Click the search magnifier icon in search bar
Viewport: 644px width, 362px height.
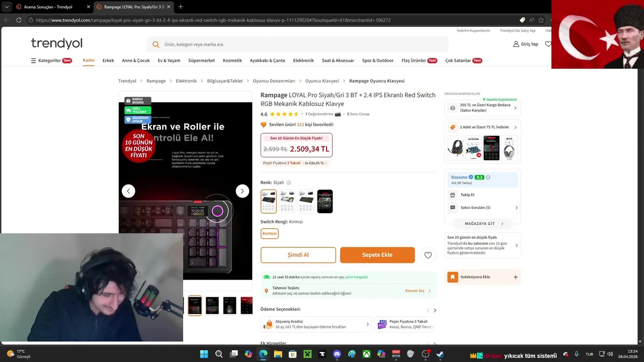[156, 44]
